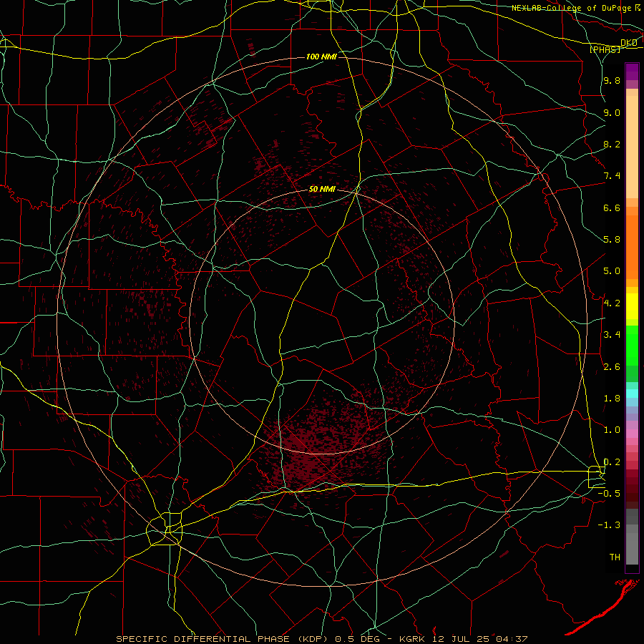The width and height of the screenshot is (644, 644).
Task: Click the 1.0 scale value
Action: 612,430
